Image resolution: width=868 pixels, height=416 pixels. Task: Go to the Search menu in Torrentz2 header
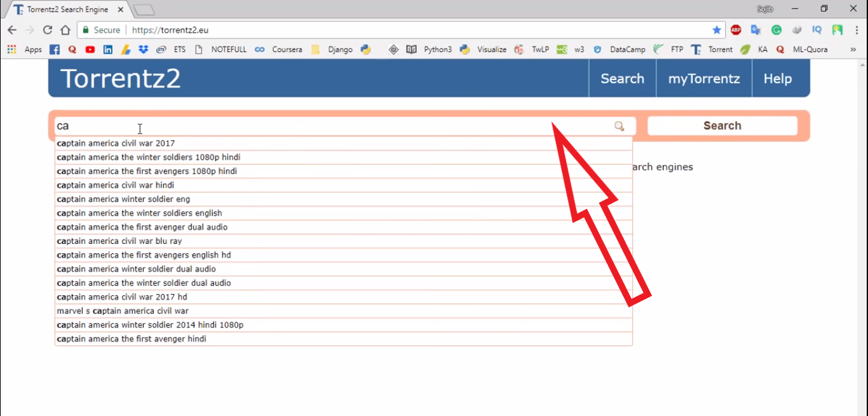point(623,79)
